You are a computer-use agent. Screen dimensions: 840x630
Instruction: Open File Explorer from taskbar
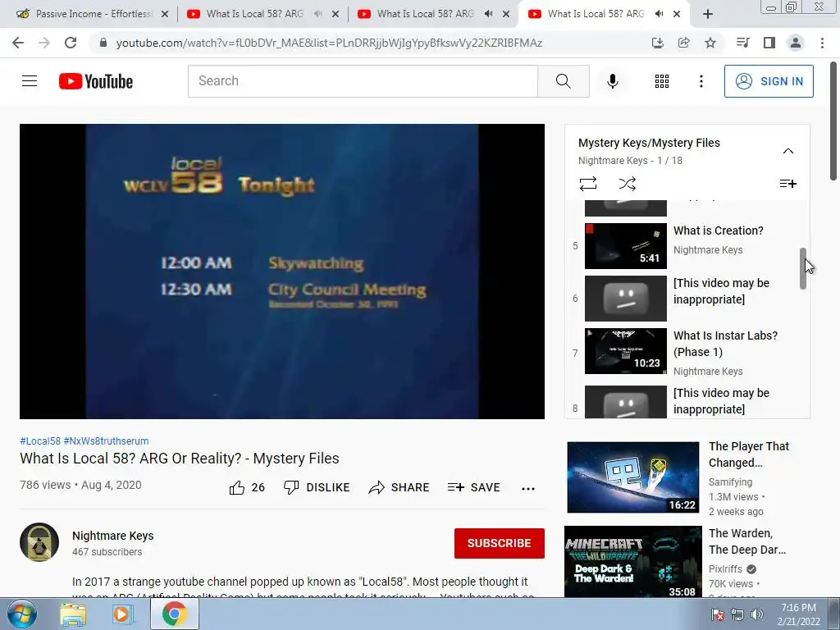click(x=73, y=614)
